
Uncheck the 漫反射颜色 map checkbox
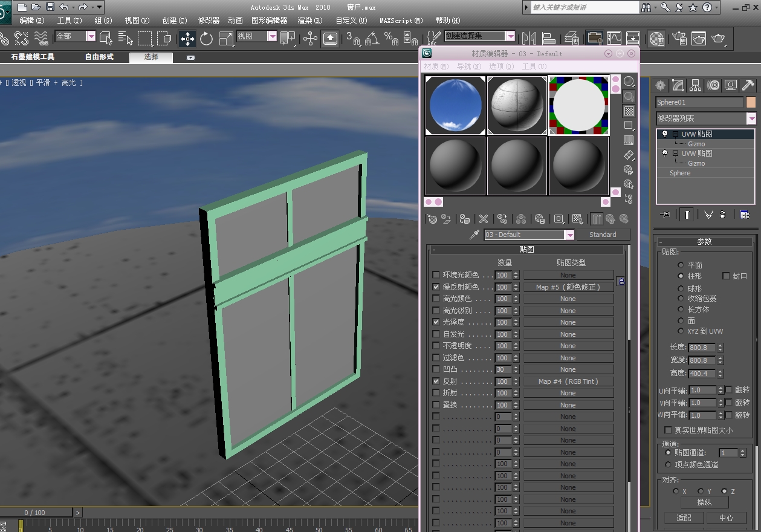click(x=436, y=287)
